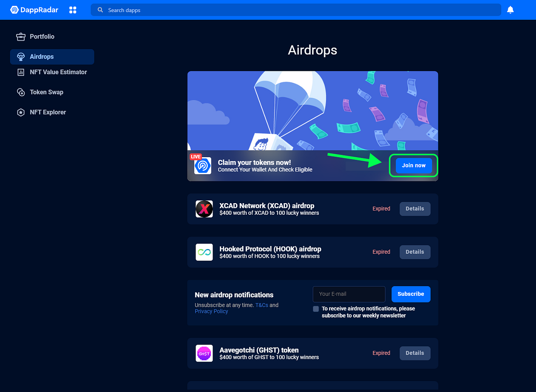View Details for Hooked Protocol airdrop
Image resolution: width=536 pixels, height=392 pixels.
[415, 252]
